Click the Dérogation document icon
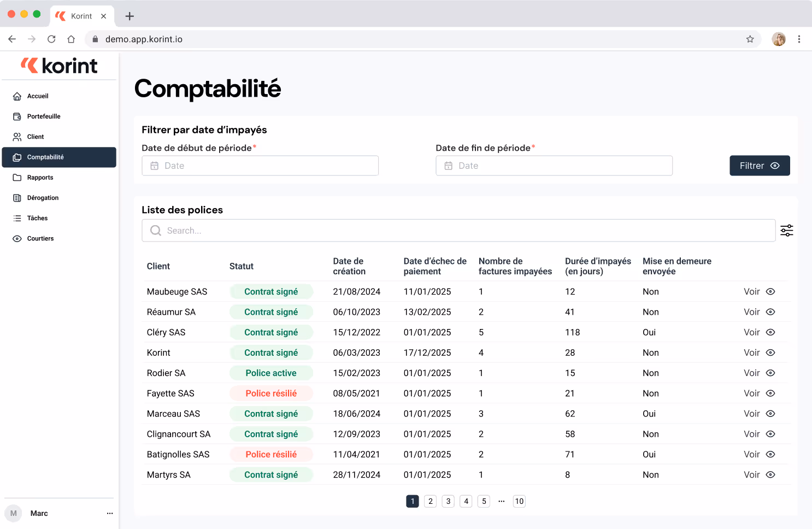812x529 pixels. coord(17,198)
